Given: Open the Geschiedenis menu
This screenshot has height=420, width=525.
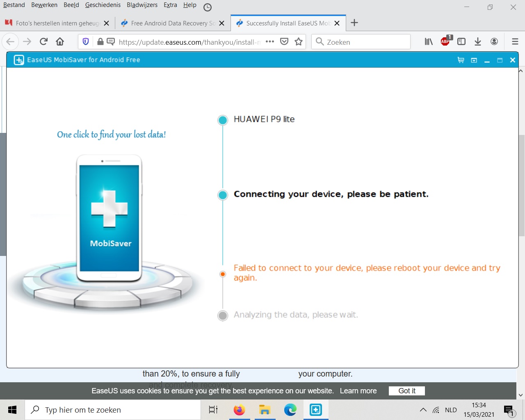Looking at the screenshot, I should click(103, 5).
